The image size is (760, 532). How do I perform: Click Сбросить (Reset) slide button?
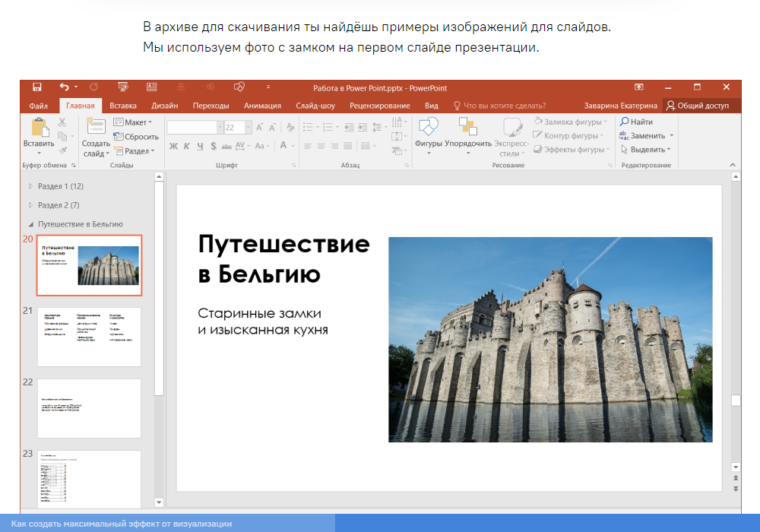click(136, 137)
